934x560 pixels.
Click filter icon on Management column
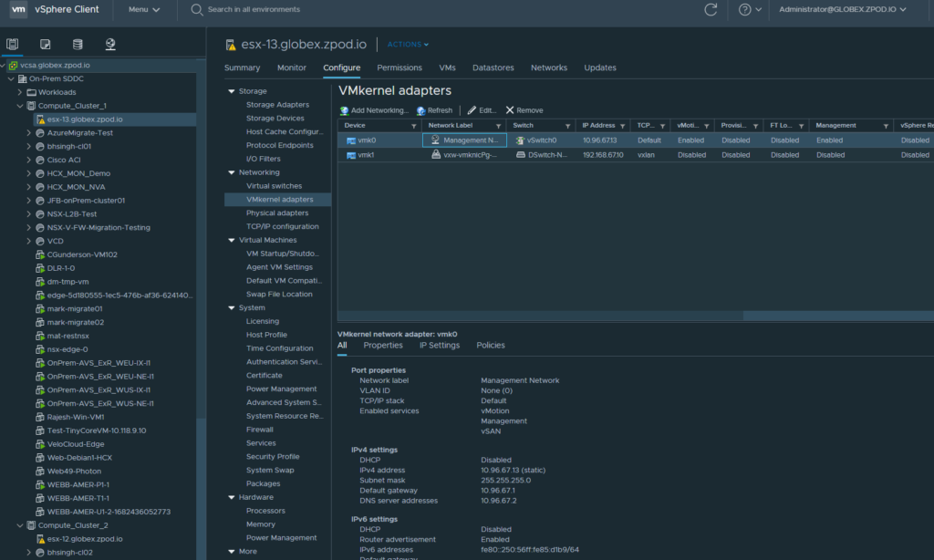click(886, 126)
